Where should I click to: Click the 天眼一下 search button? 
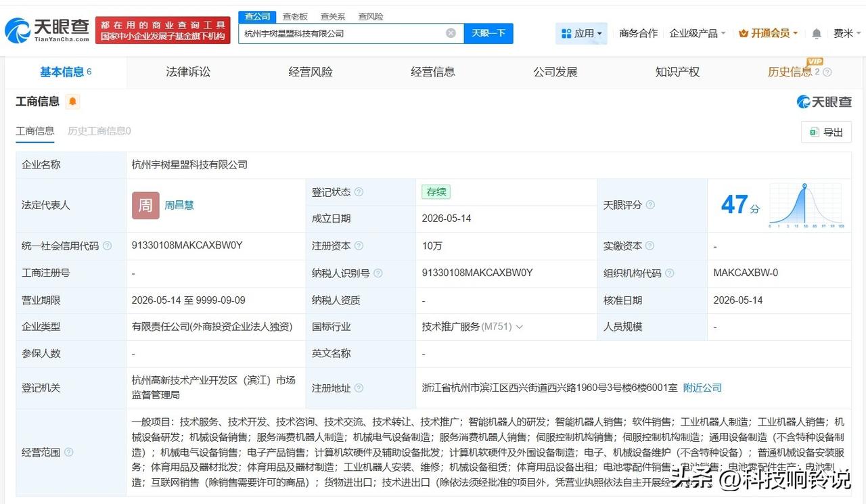pos(488,33)
